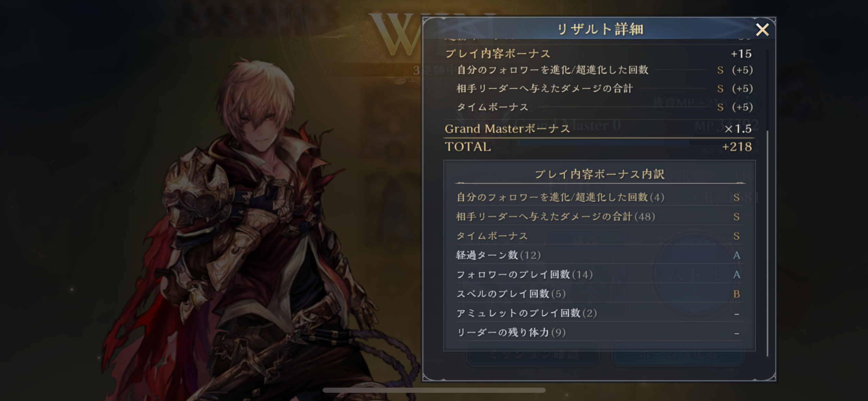Click the dimmed ミッション確認 button behind dialog
Viewport: 868px width, 401px height.
[x=533, y=355]
